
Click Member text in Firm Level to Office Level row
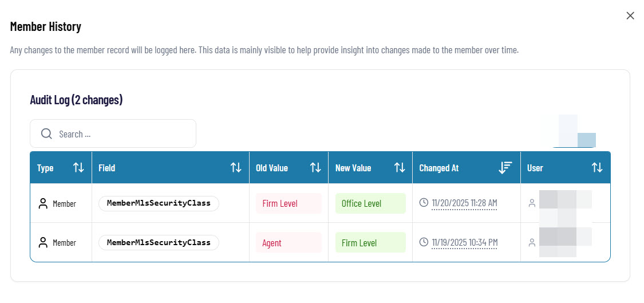pyautogui.click(x=65, y=203)
